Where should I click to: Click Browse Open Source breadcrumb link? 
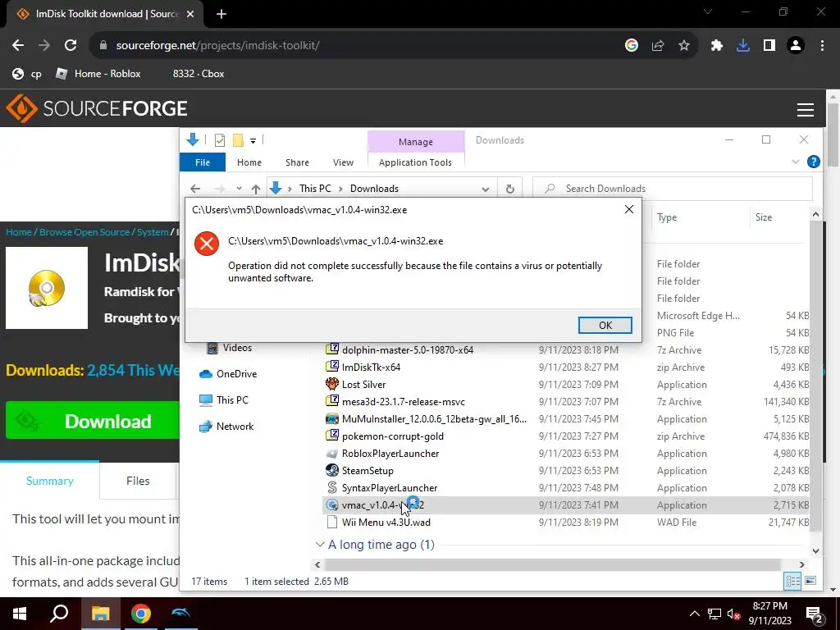(84, 232)
